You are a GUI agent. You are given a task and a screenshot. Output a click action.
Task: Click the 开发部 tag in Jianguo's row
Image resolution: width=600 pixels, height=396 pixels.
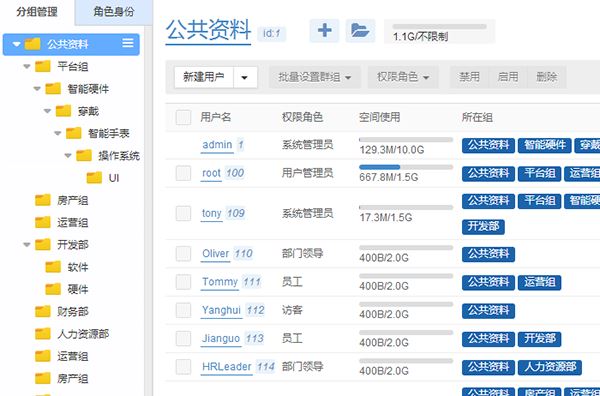point(539,338)
